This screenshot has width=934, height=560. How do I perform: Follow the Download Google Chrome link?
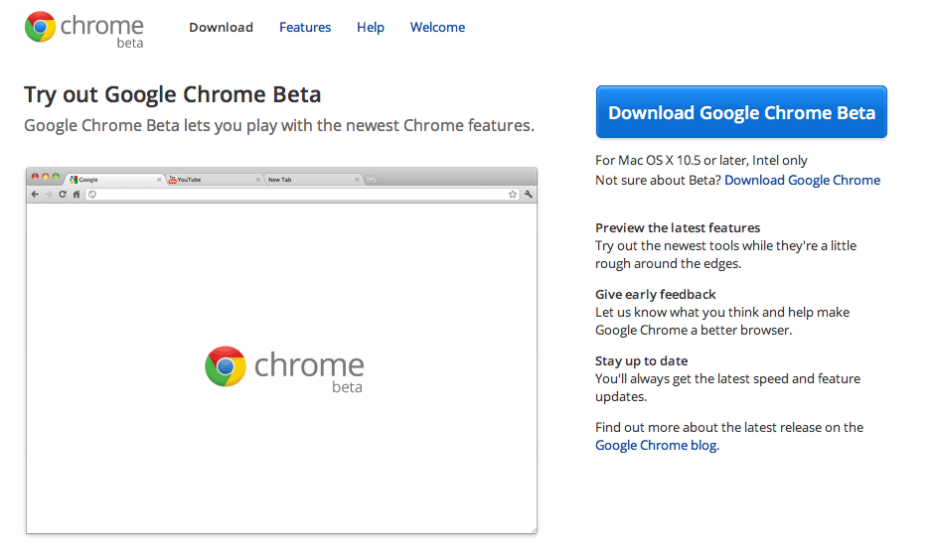click(x=803, y=180)
